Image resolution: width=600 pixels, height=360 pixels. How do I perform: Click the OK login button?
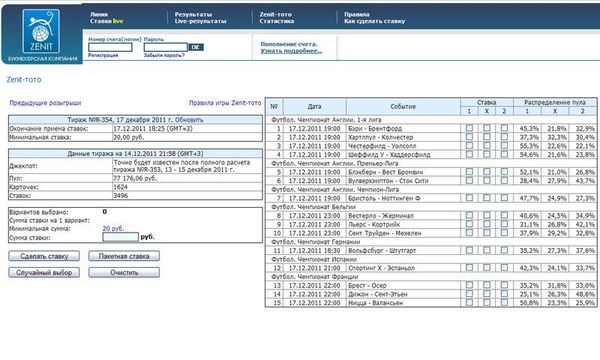click(196, 47)
